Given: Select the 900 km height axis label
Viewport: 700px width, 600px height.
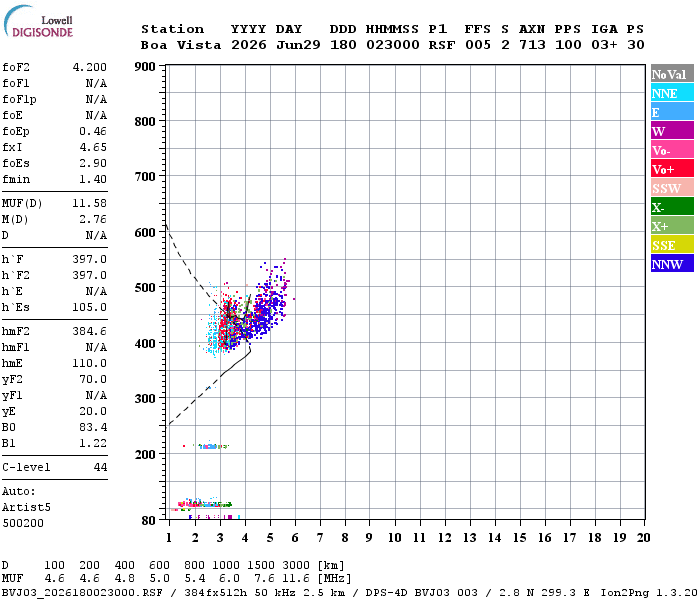Looking at the screenshot, I should pos(145,67).
